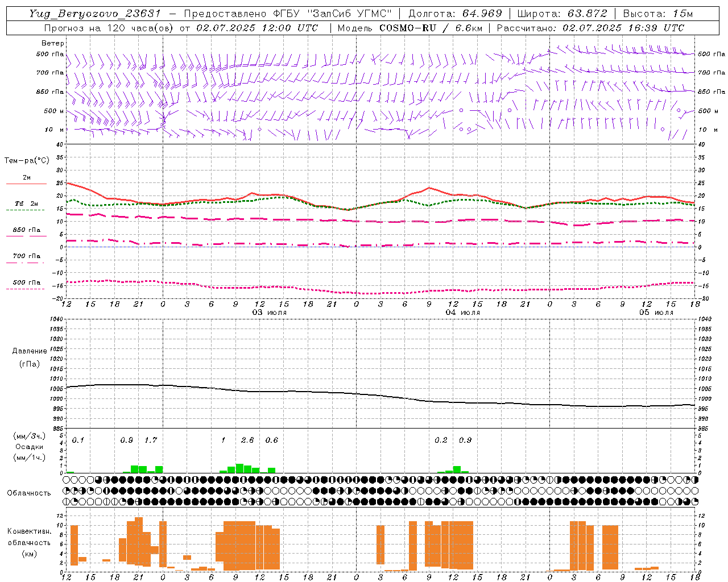Screen dimensions: 728x582
Task: Click the 3-hour precipitation value 0.6
Action: click(272, 440)
